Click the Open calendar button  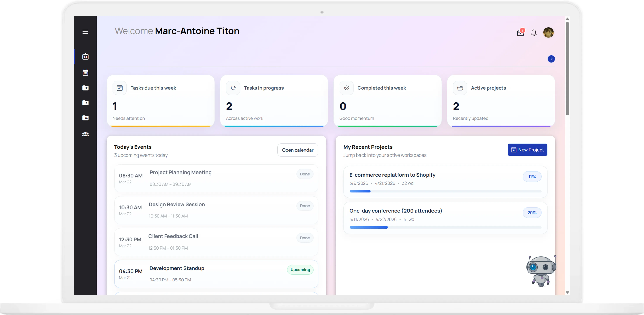[x=298, y=150]
